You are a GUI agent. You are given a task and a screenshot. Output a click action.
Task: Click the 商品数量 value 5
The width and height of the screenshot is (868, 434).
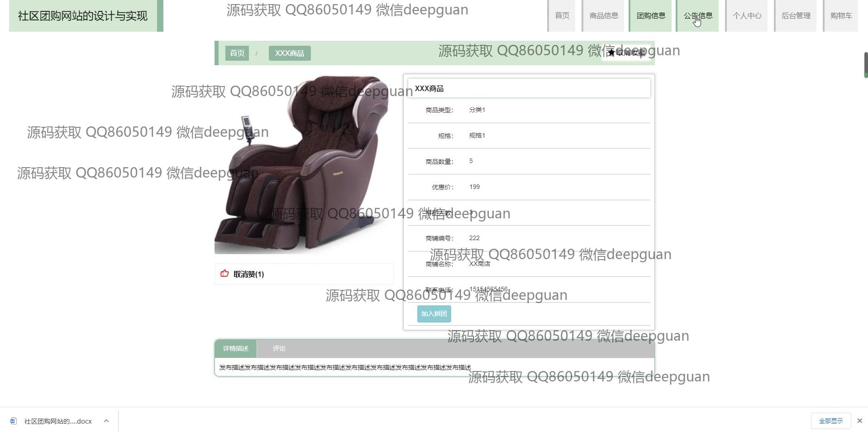[471, 161]
